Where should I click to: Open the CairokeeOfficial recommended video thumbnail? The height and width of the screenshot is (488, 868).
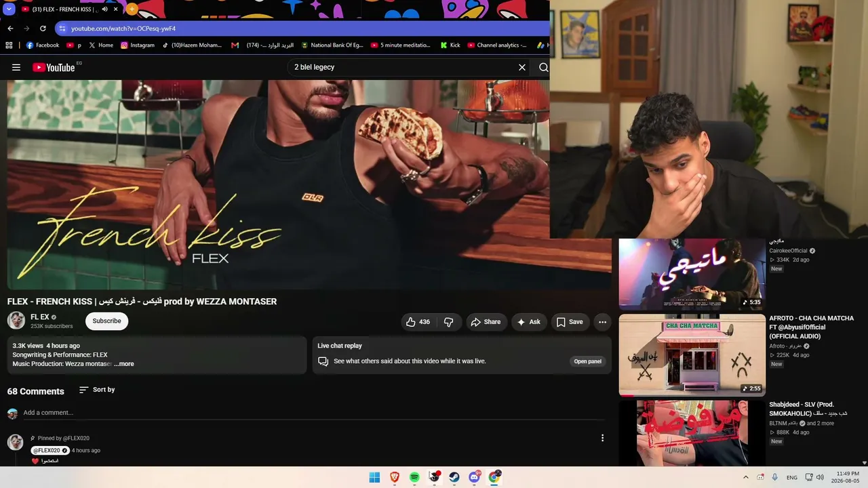692,274
